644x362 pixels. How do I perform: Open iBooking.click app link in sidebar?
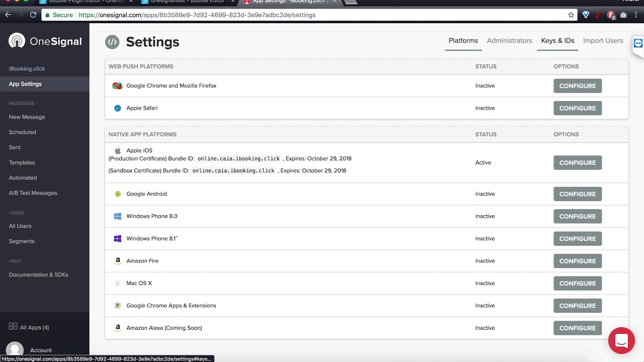click(x=27, y=69)
